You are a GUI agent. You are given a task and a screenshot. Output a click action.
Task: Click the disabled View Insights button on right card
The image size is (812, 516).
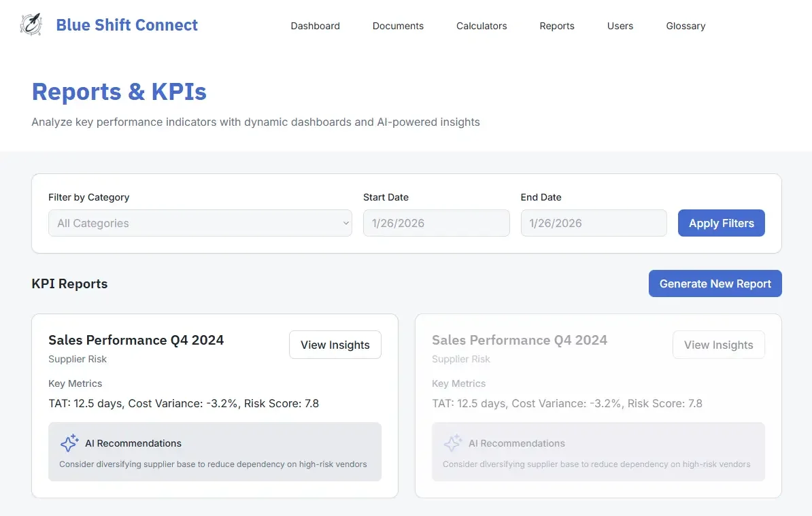point(718,345)
